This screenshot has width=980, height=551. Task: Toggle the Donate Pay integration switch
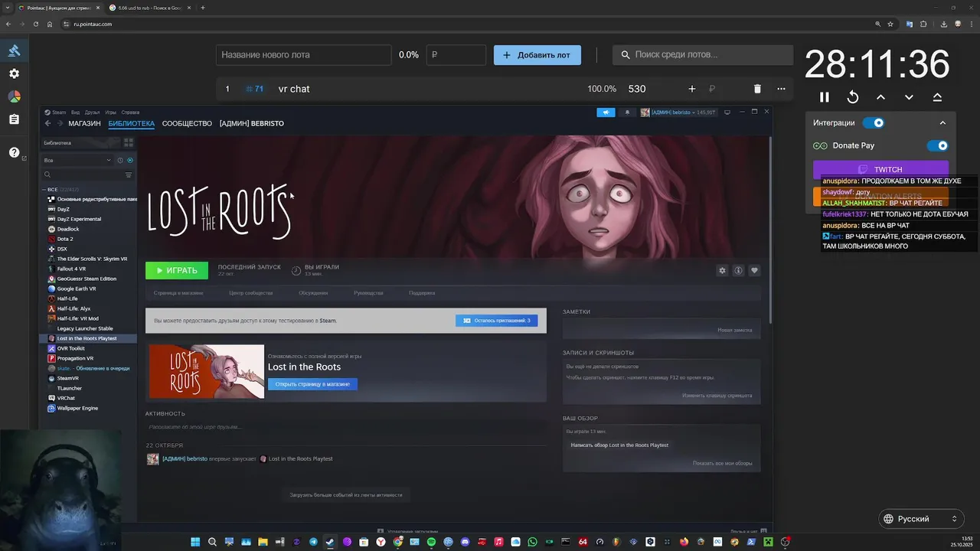coord(938,145)
